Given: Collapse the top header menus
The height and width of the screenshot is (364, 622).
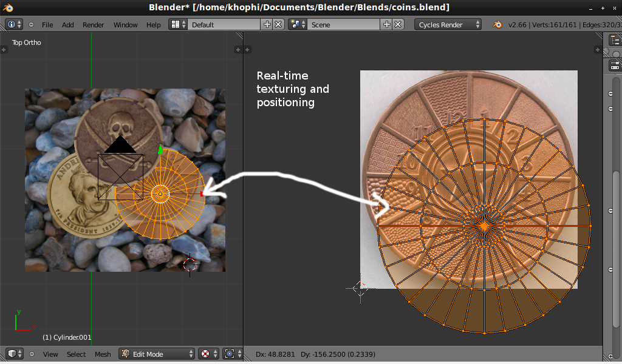Looking at the screenshot, I should (x=31, y=25).
